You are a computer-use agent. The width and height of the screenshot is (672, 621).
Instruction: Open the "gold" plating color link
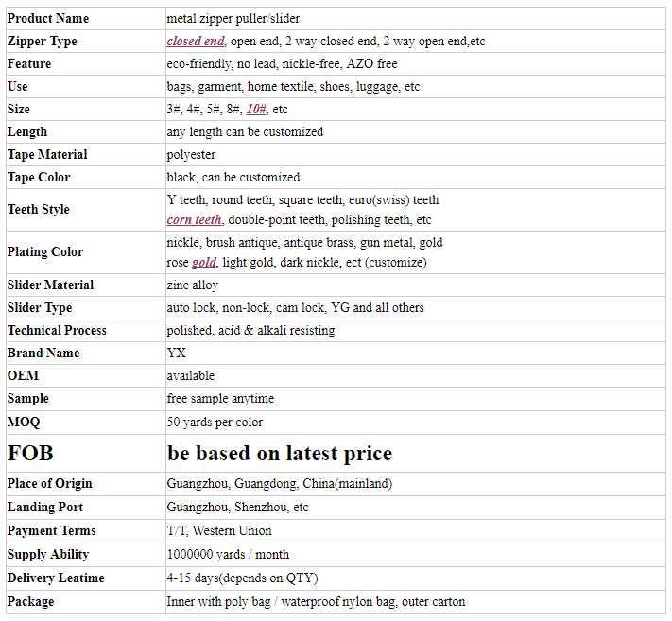coord(204,263)
